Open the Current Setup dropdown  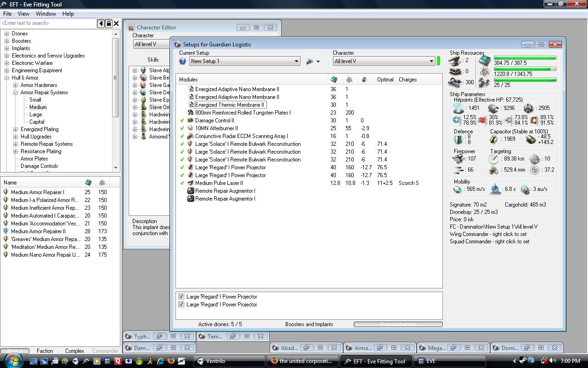point(296,61)
